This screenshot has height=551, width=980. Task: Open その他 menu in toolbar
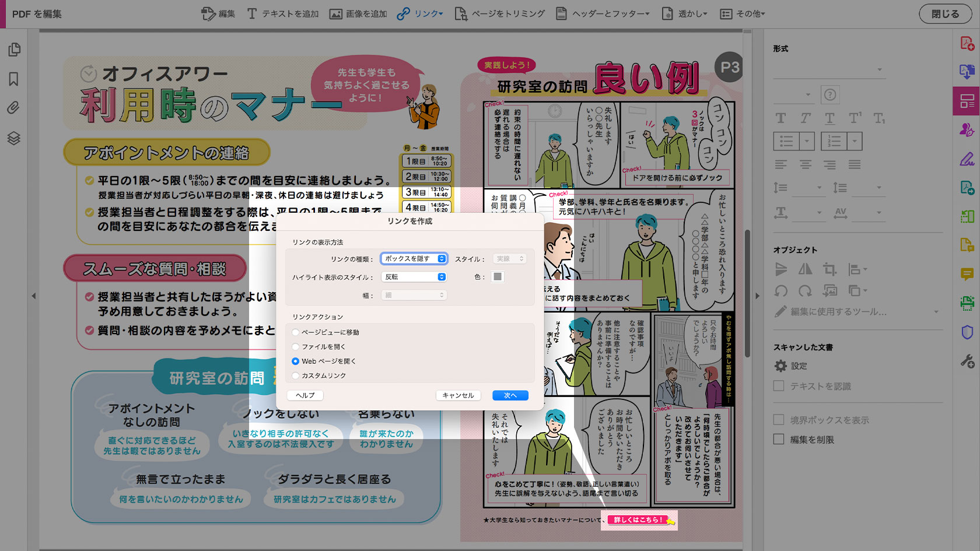pos(743,13)
